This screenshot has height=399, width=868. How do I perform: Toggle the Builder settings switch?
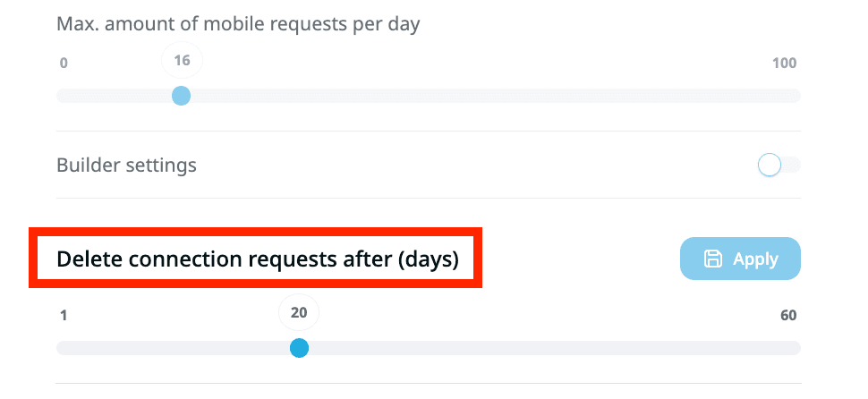[x=777, y=166]
